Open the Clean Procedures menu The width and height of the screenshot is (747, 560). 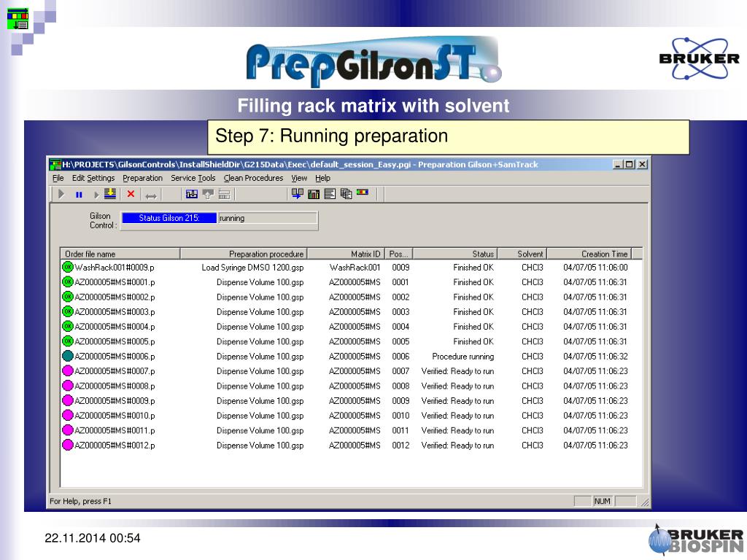(x=253, y=178)
